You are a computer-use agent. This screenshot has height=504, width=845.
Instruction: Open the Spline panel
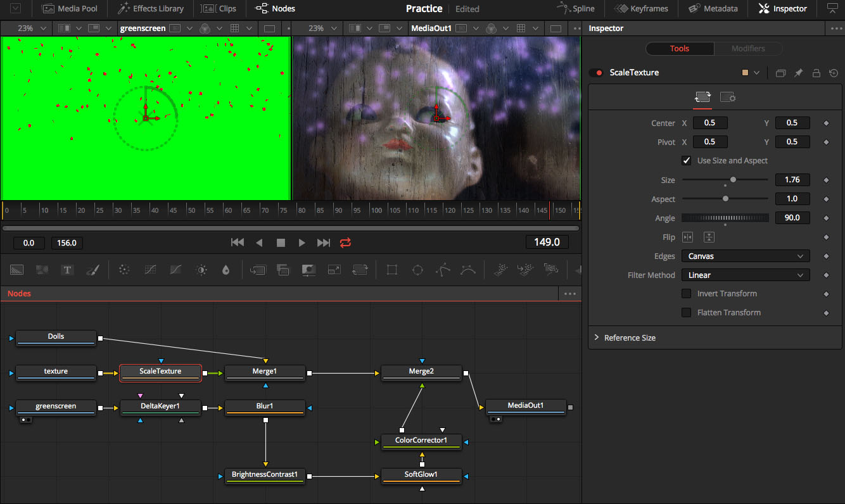[x=576, y=8]
